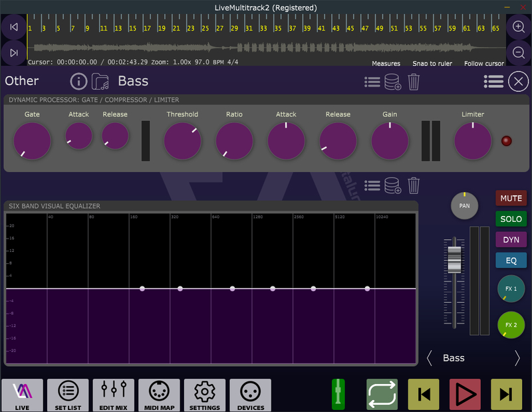
Task: Click the Bass track name title
Action: (x=133, y=81)
